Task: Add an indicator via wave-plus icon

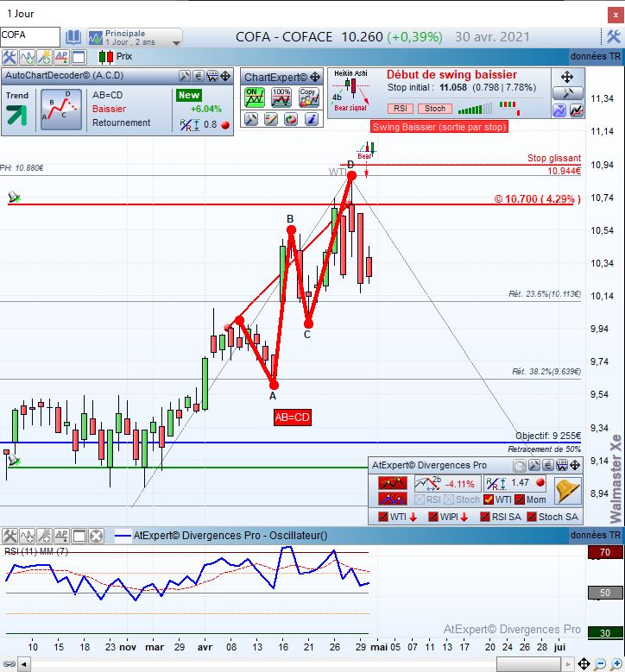Action: point(27,57)
